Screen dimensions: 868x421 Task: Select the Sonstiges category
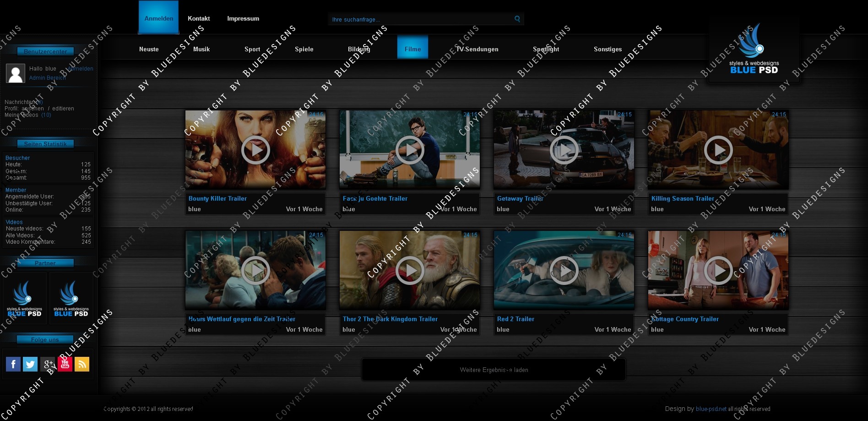coord(608,49)
